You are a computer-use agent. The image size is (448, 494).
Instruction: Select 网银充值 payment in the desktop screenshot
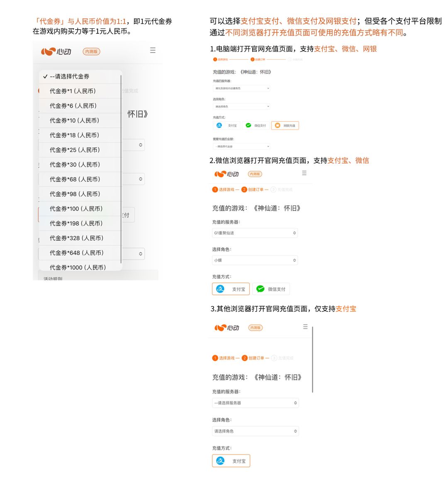(x=285, y=125)
